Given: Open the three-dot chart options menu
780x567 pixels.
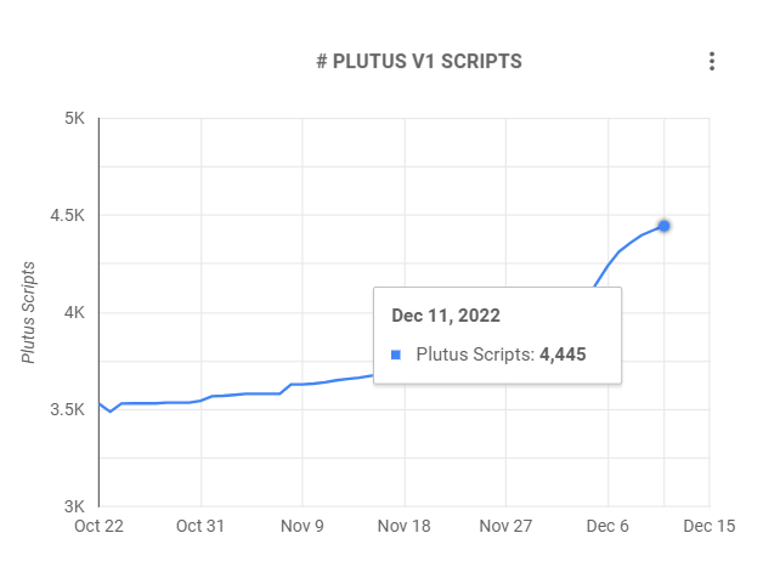Looking at the screenshot, I should pyautogui.click(x=712, y=62).
